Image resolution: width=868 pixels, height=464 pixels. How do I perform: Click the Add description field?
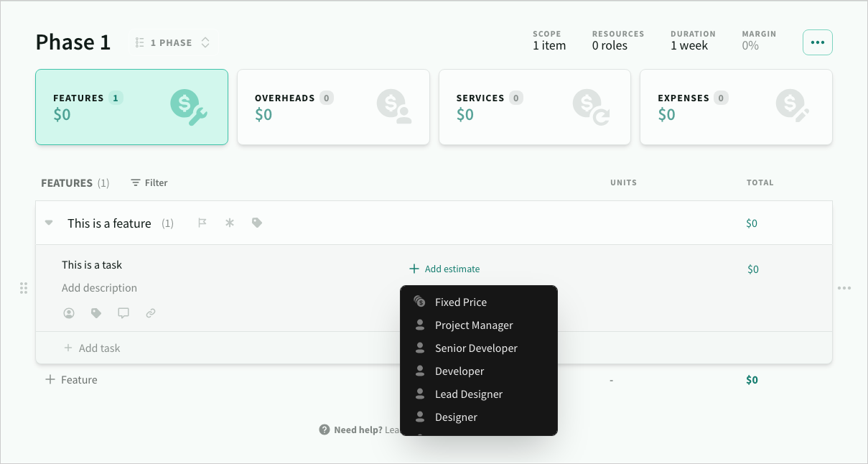pos(100,288)
